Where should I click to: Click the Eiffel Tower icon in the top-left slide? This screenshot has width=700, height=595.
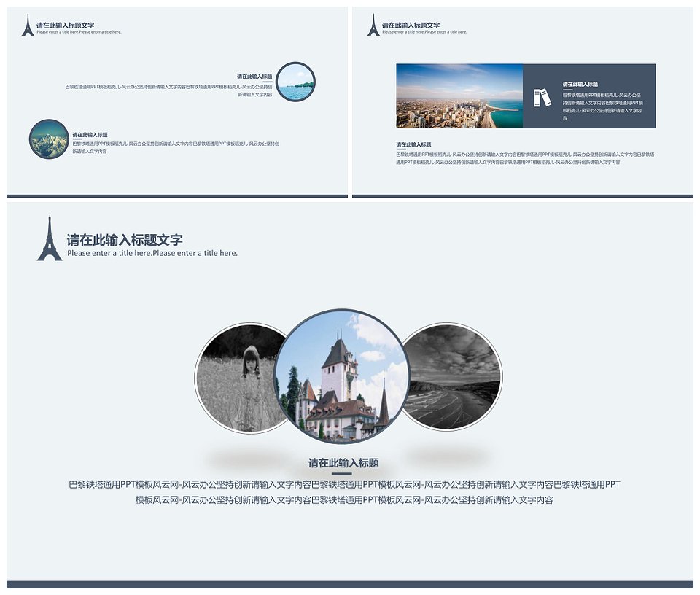(28, 25)
